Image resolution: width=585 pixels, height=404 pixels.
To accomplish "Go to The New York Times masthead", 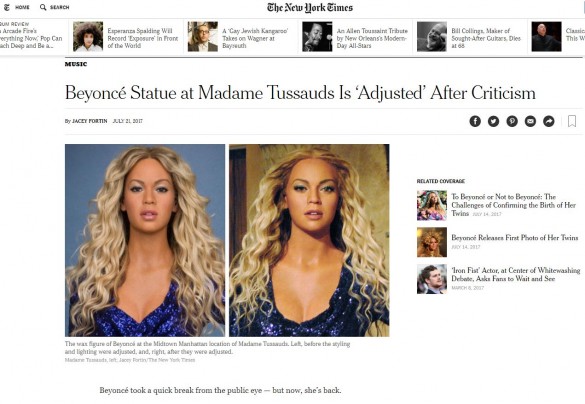I will pos(310,8).
